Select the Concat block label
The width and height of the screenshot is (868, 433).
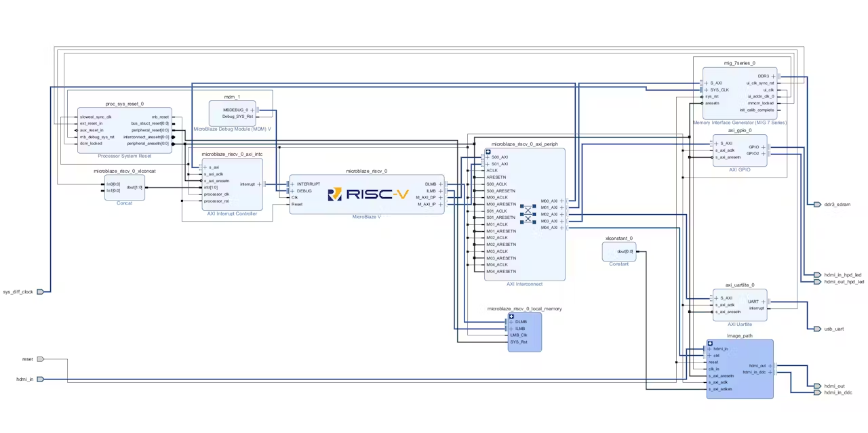point(125,203)
